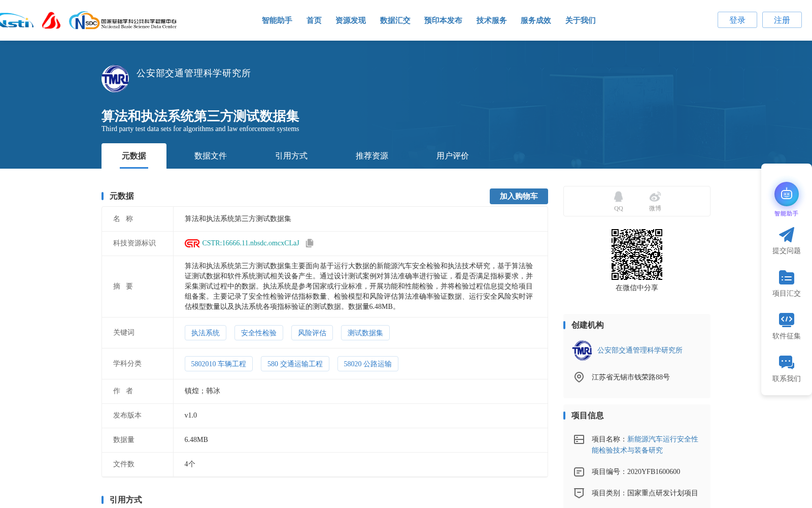
Task: Open National Basic Science Data Center logo
Action: (x=123, y=21)
